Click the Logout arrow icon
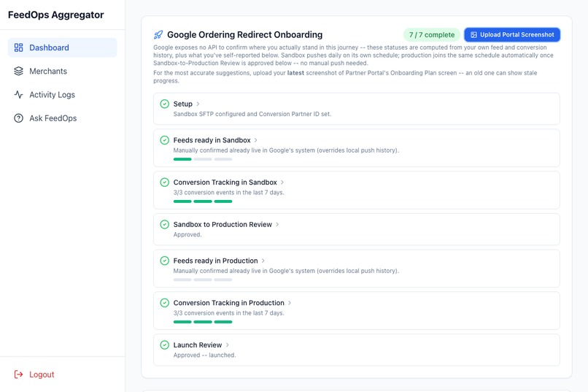This screenshot has height=392, width=588. click(18, 374)
